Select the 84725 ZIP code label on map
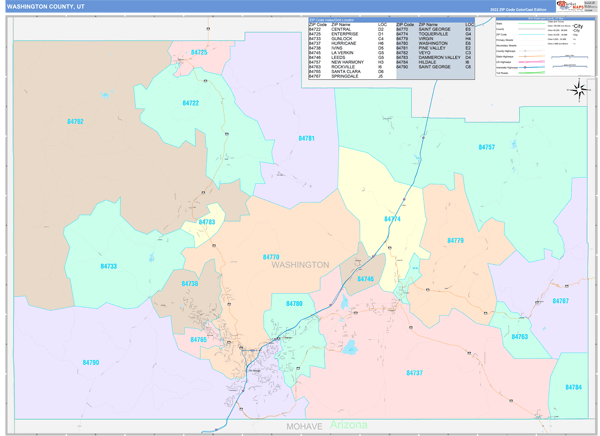This screenshot has width=600, height=436. tap(199, 52)
